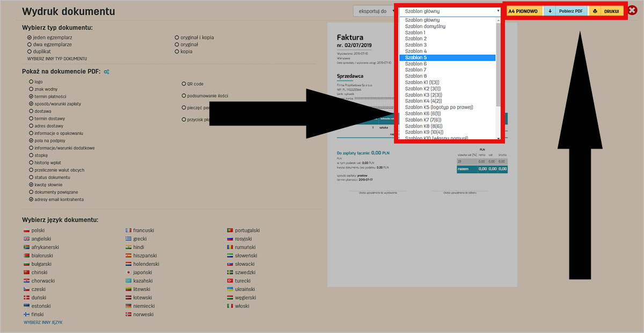The height and width of the screenshot is (333, 644).
Task: Enable the 'logo' option on the PDF
Action: 31,82
